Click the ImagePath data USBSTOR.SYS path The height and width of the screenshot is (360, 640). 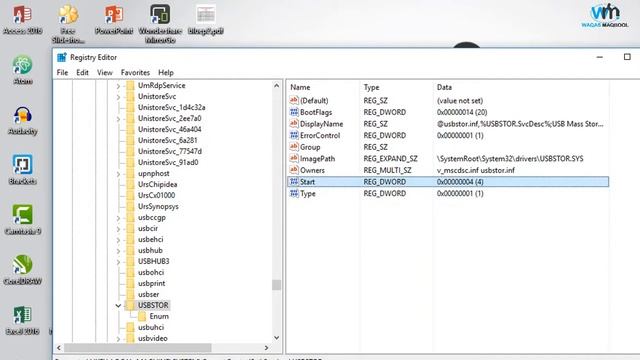click(510, 158)
